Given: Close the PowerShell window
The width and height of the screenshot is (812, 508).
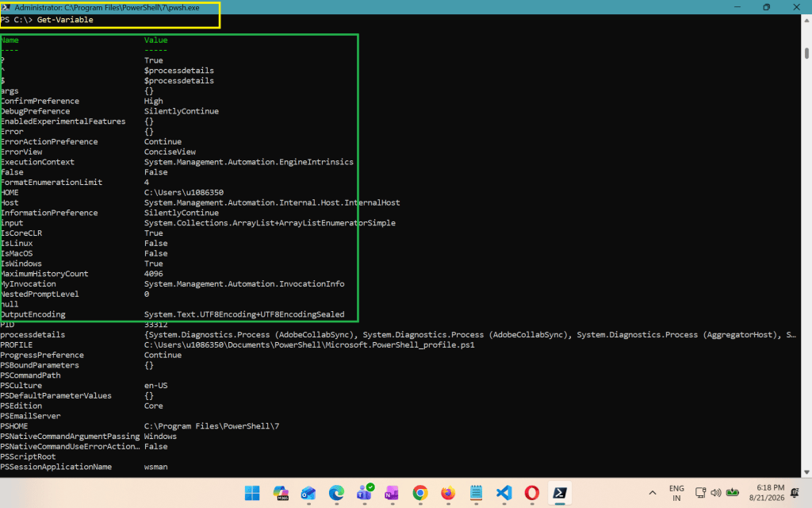Looking at the screenshot, I should (796, 7).
